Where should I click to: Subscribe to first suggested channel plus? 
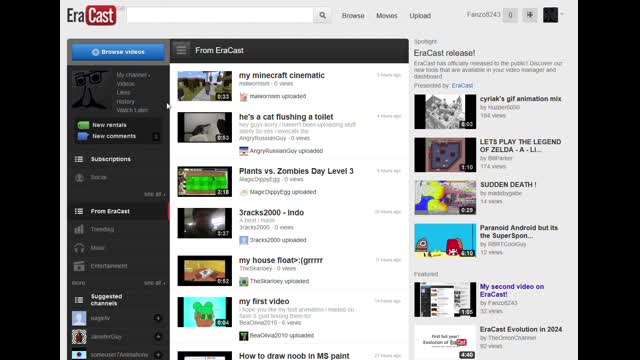click(x=158, y=318)
